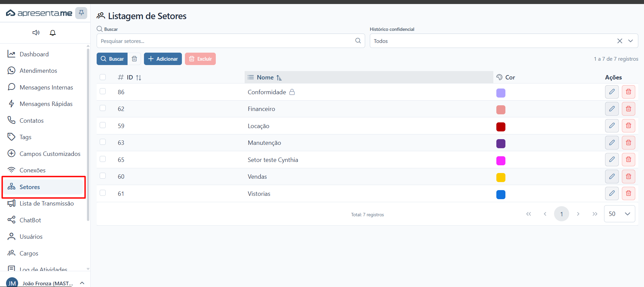Image resolution: width=644 pixels, height=287 pixels.
Task: Select page 1 in pagination
Action: click(561, 214)
